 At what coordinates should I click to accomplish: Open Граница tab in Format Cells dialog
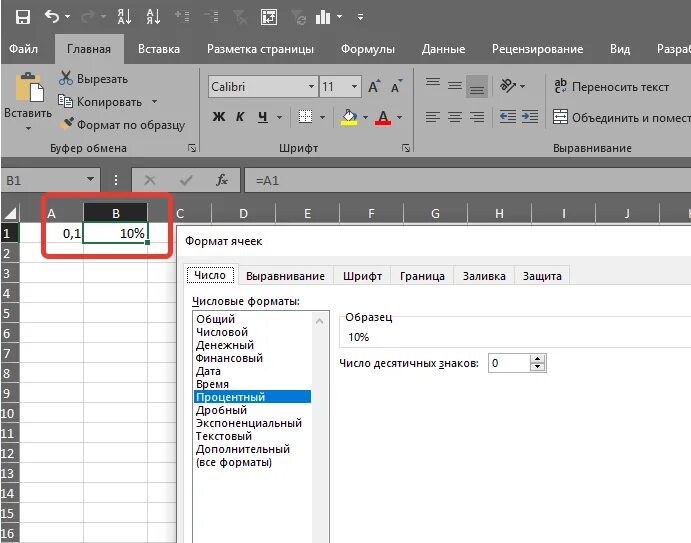422,276
